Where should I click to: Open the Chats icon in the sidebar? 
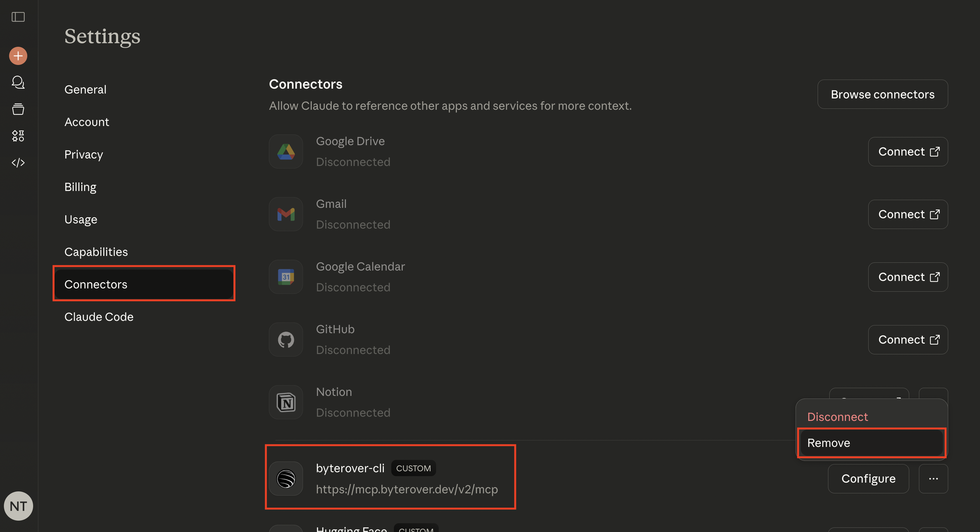tap(18, 82)
